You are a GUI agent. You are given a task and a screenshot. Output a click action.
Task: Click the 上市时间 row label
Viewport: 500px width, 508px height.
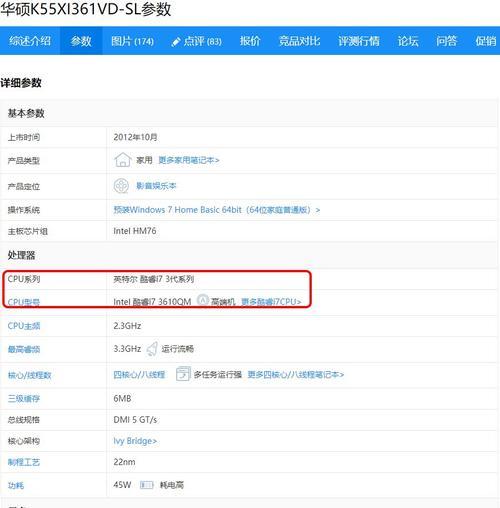24,137
